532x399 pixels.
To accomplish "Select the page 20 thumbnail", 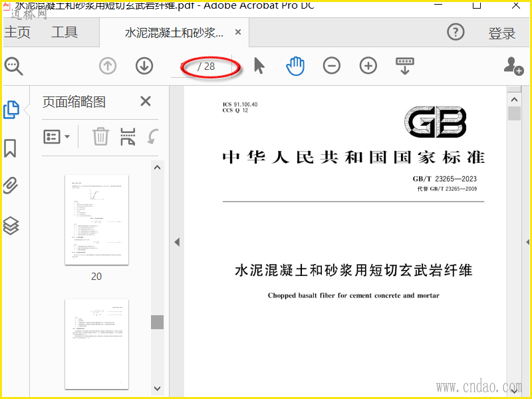I will pyautogui.click(x=96, y=220).
